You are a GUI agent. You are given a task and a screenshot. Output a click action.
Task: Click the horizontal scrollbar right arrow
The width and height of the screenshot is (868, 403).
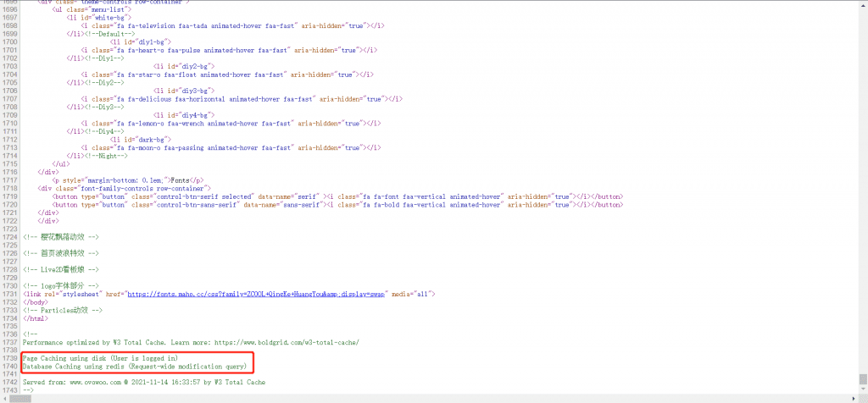click(x=854, y=398)
